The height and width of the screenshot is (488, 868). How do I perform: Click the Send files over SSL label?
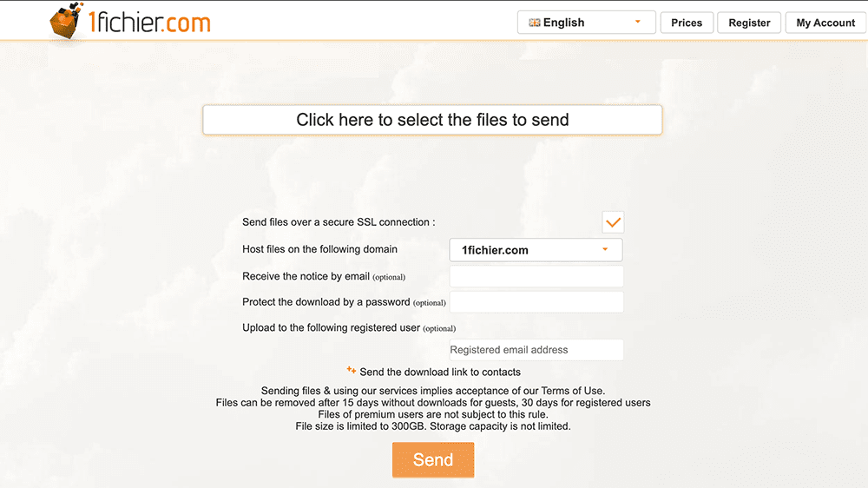coord(339,222)
